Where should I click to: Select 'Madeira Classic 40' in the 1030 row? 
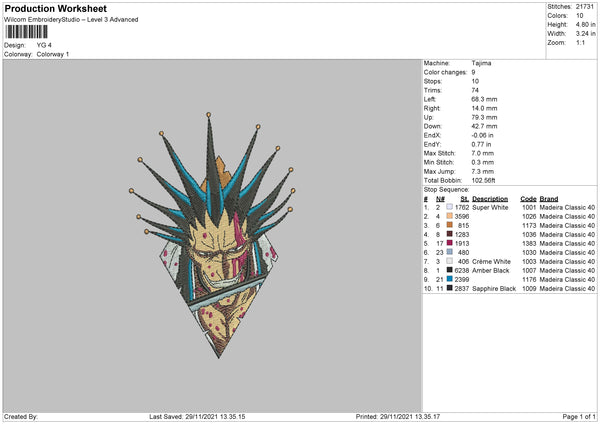567,253
